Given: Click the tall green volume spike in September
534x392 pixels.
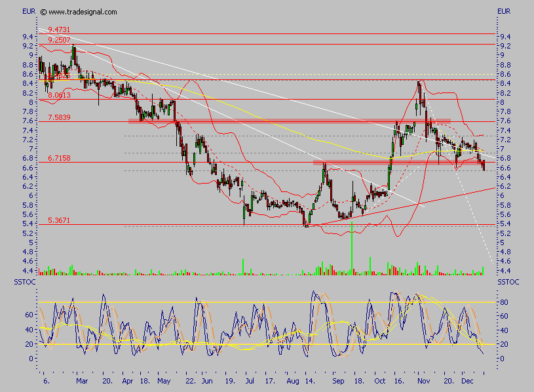Looking at the screenshot, I should (x=352, y=248).
